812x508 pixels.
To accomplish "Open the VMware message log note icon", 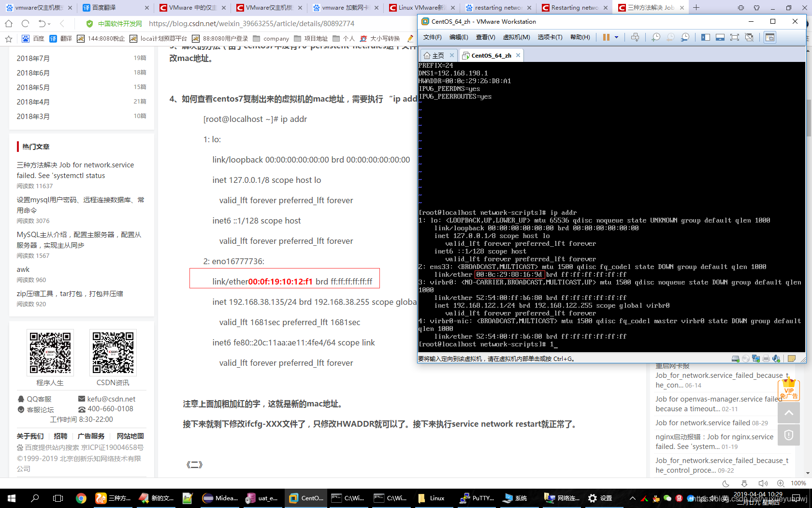I will click(x=792, y=359).
